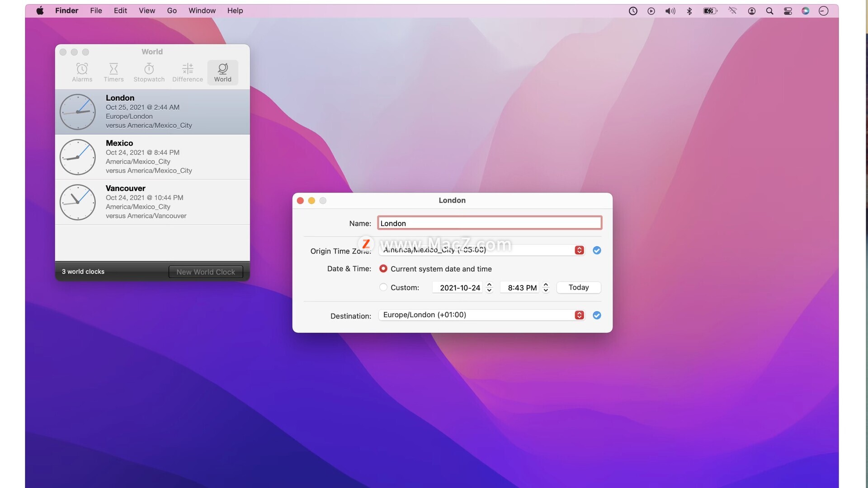Open the View menu
868x488 pixels.
pos(147,11)
